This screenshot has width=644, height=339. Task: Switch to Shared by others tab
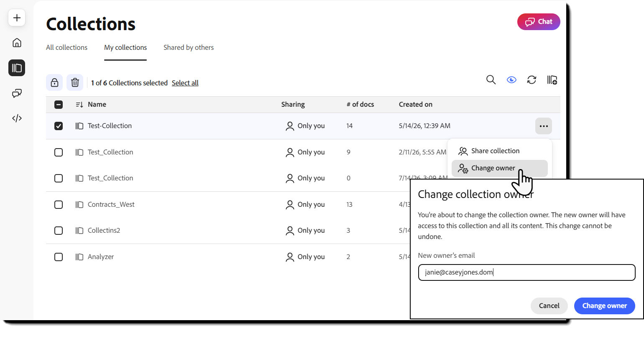[189, 48]
